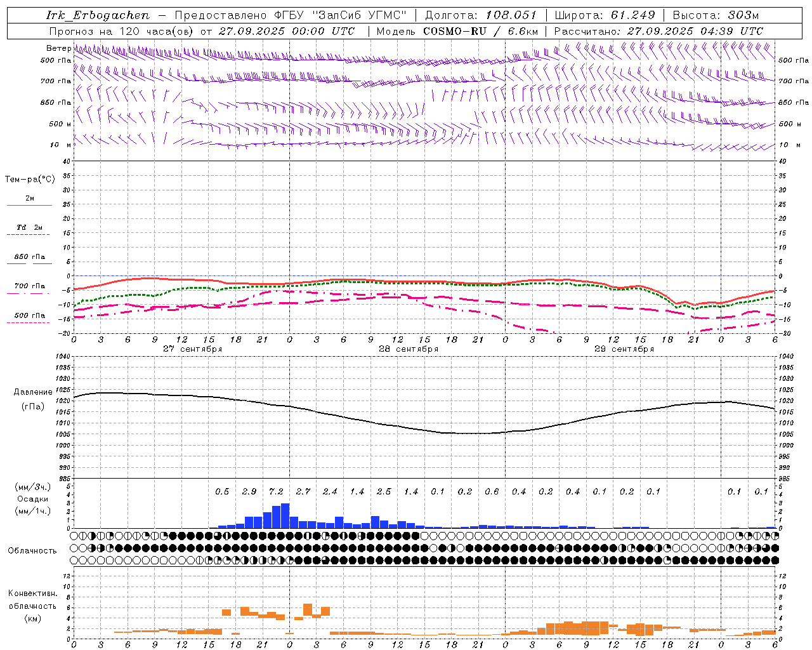Click the latitude value 61.249
Image resolution: width=812 pixels, height=650 pixels.
(632, 15)
